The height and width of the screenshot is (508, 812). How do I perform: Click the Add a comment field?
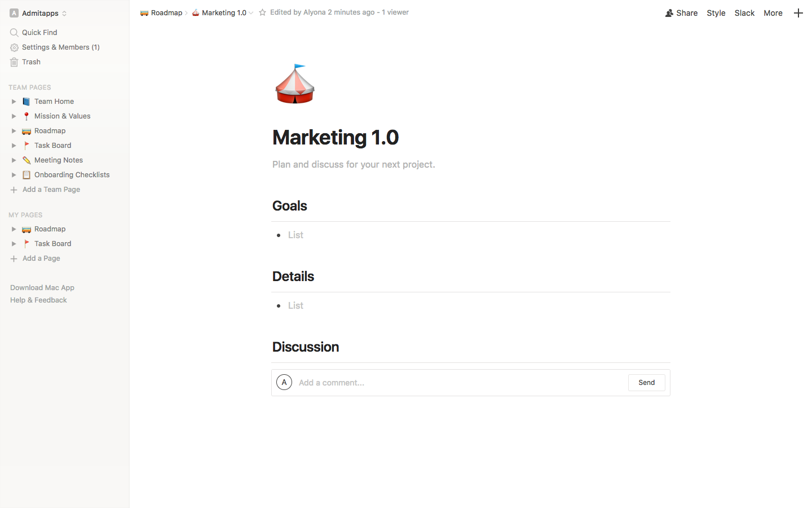pos(460,383)
